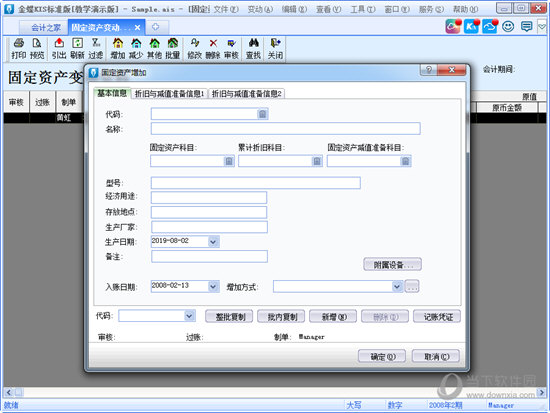The height and width of the screenshot is (413, 550).
Task: Click the 新增(N) button
Action: 333,317
